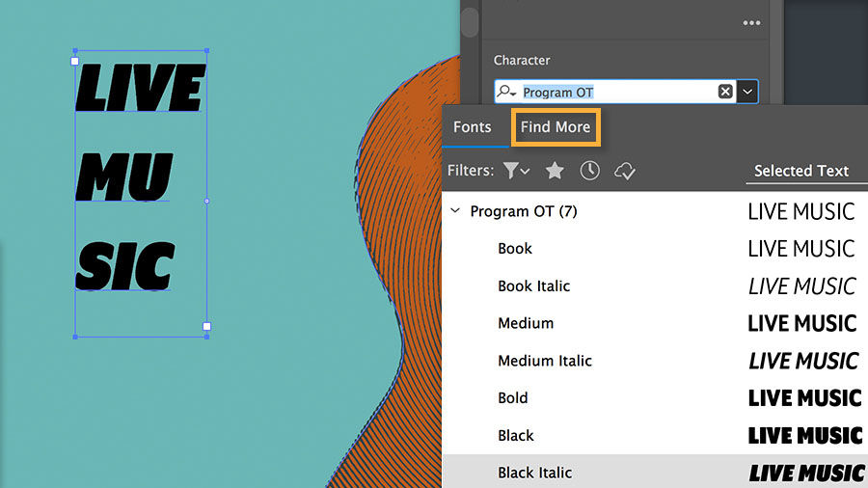This screenshot has height=488, width=868.
Task: Click the Program OT family LIVE MUSIC preview
Action: pyautogui.click(x=801, y=211)
